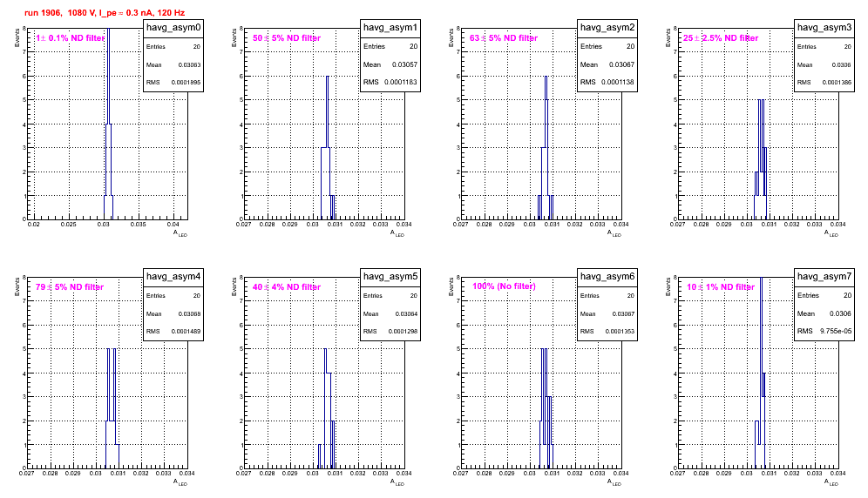Click the "40± 4% ND filter" label
The width and height of the screenshot is (868, 498).
[x=287, y=287]
